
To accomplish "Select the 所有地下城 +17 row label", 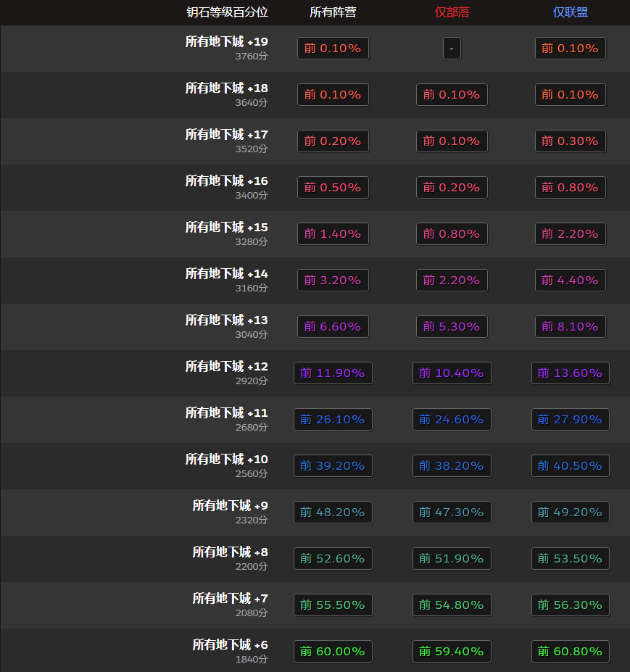I will click(x=226, y=134).
